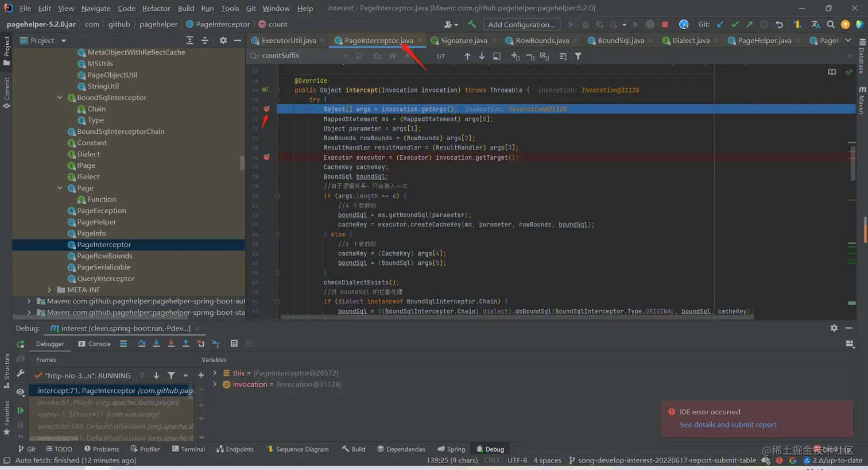Collapse BoundSqlInterceptor tree node

[x=60, y=98]
